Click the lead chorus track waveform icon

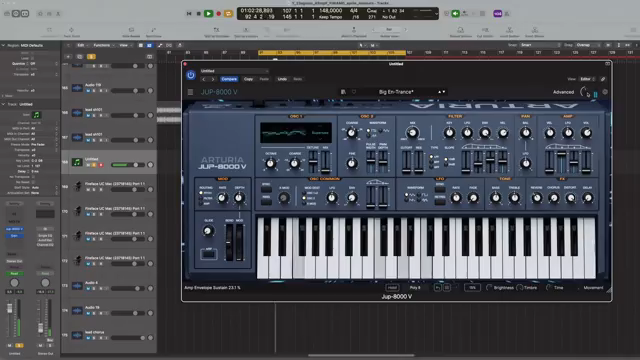click(77, 335)
